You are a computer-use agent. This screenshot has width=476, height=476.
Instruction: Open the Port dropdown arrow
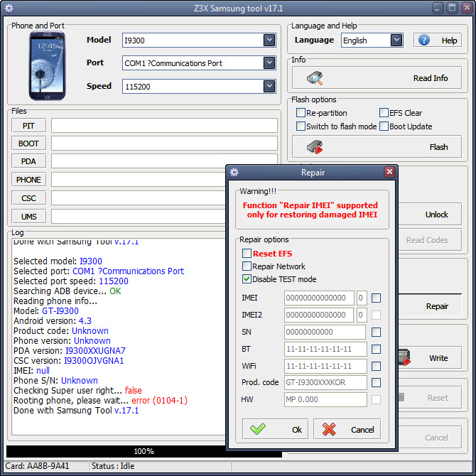pyautogui.click(x=269, y=63)
